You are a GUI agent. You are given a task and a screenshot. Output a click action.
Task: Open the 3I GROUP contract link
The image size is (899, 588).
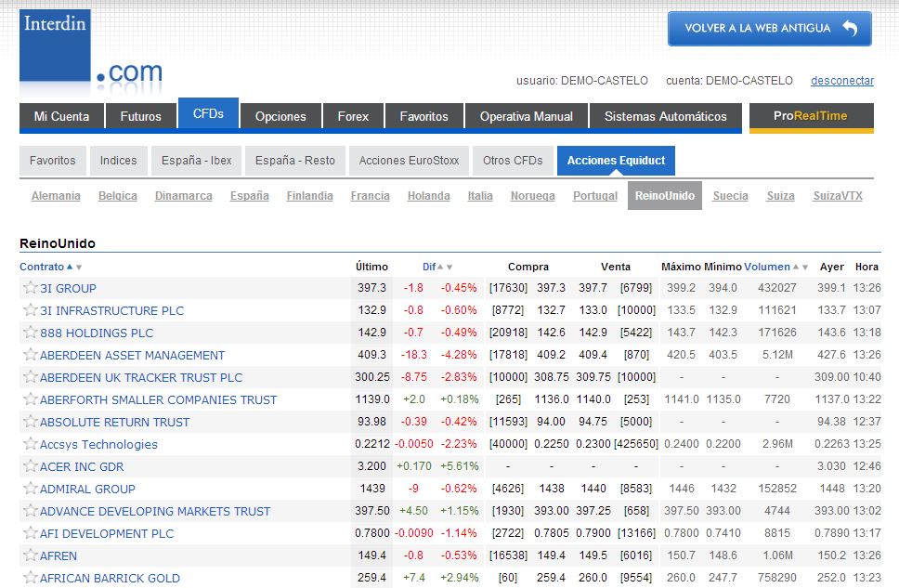[68, 289]
